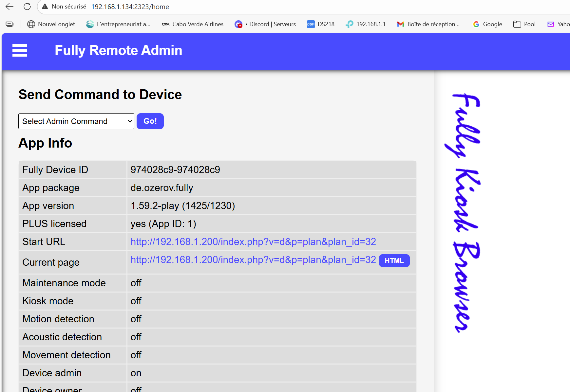Click the HTML button next to Current page
Screen dimensions: 570x392
click(x=394, y=261)
